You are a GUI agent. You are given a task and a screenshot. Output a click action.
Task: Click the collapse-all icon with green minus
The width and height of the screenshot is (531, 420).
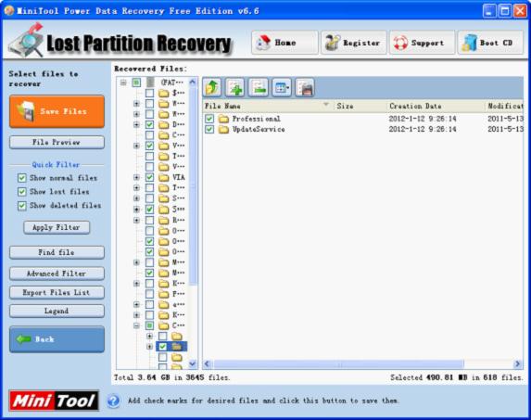(259, 87)
